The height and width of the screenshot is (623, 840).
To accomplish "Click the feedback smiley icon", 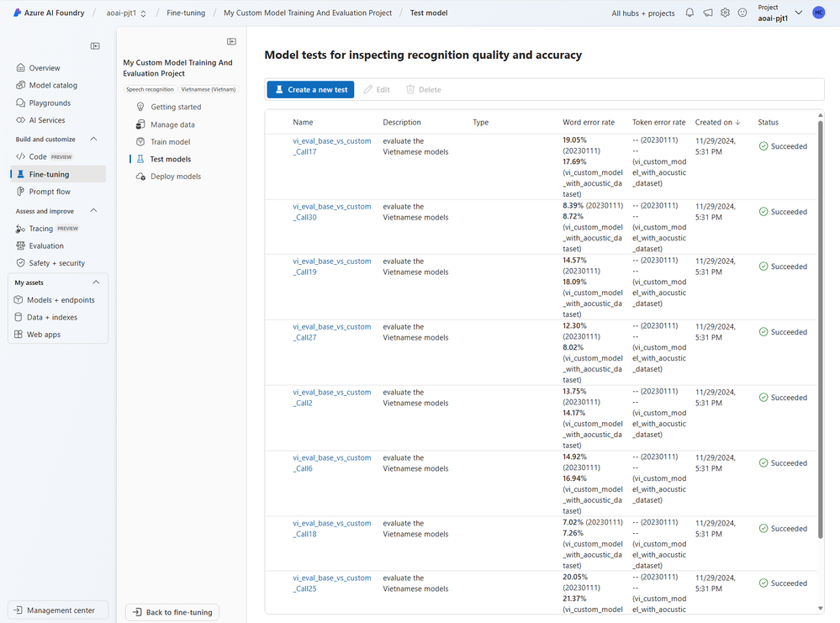I will pyautogui.click(x=742, y=13).
